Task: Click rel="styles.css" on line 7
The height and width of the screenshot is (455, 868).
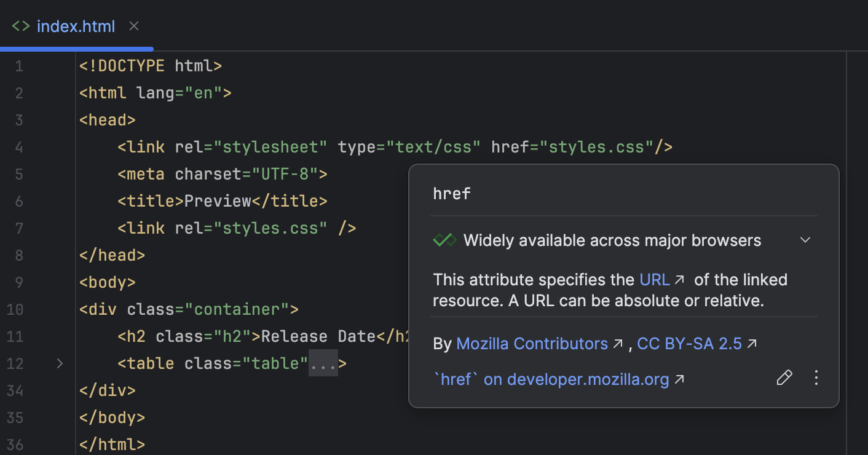Action: [251, 228]
